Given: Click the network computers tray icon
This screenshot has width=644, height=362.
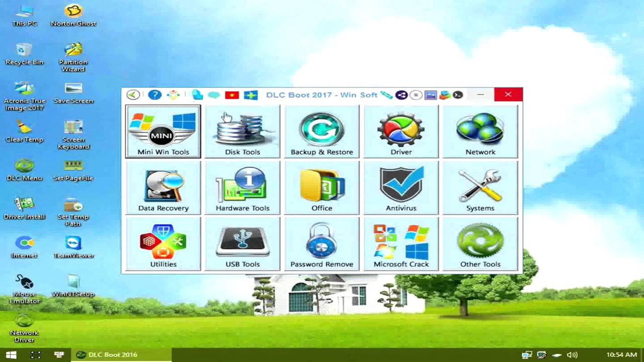Looking at the screenshot, I should point(527,355).
